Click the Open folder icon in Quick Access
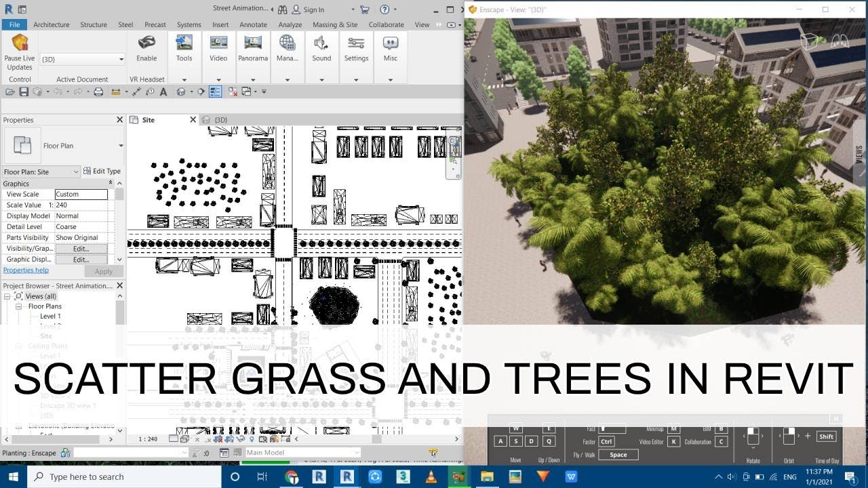The image size is (868, 488). click(x=10, y=91)
